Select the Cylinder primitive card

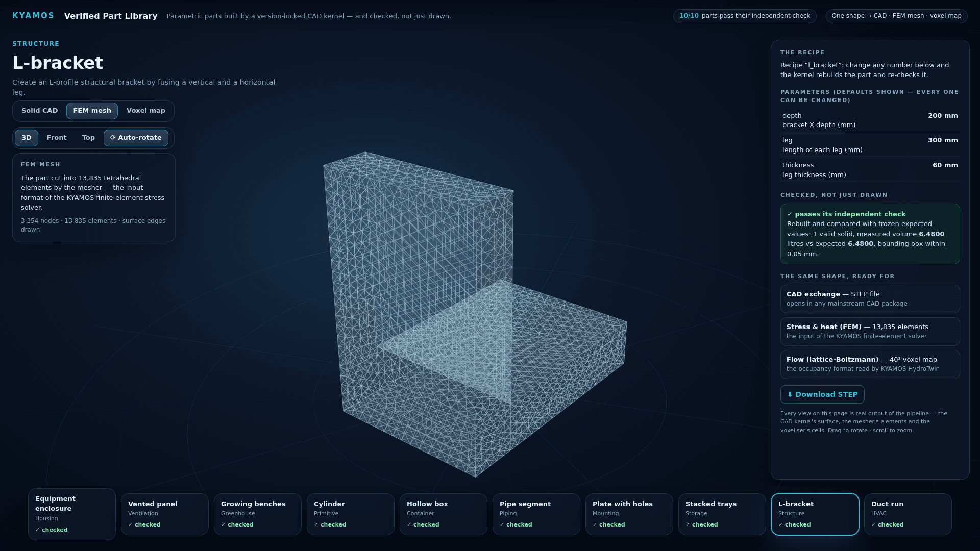click(x=351, y=514)
